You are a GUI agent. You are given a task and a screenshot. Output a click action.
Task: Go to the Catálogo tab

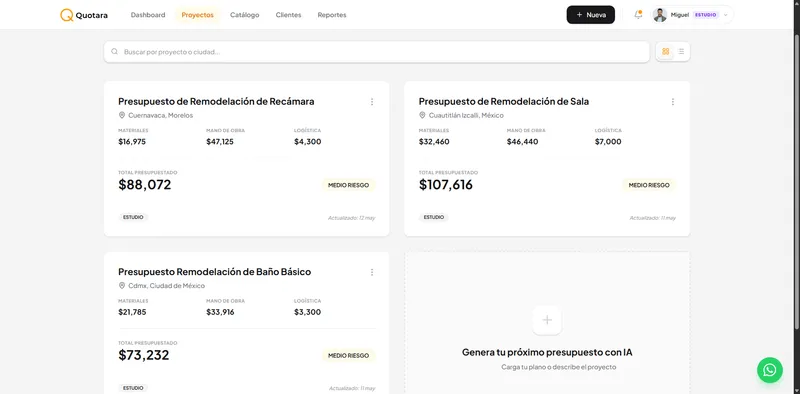coord(244,15)
